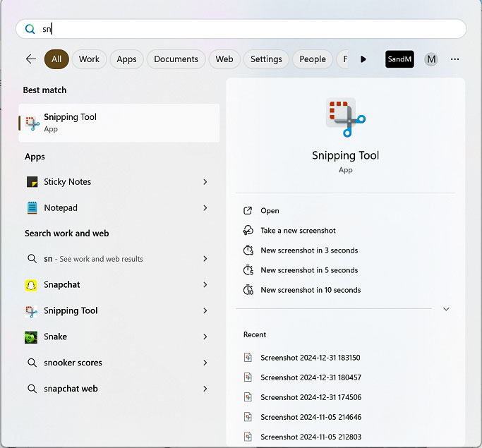The image size is (482, 448).
Task: Switch to the Settings filter tab
Action: [266, 59]
